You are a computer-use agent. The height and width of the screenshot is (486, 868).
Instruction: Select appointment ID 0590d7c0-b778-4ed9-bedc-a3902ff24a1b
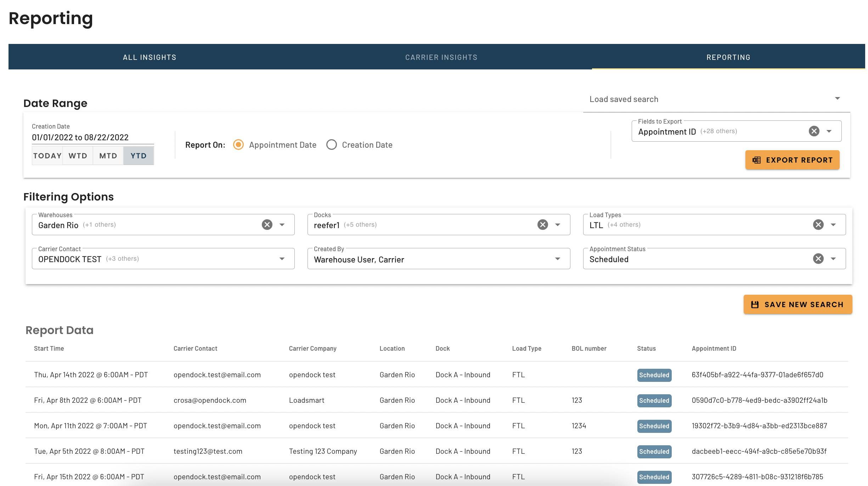(x=760, y=400)
